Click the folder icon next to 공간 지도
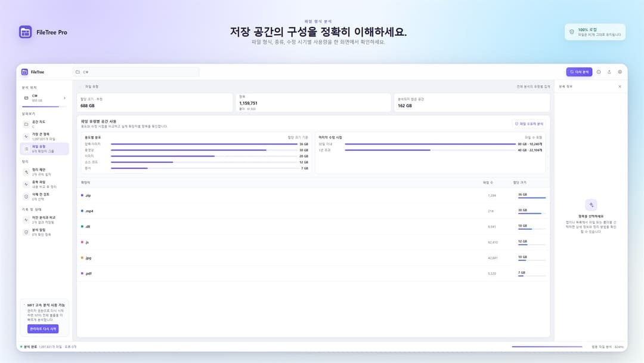Viewport: 644px width, 363px height. coord(26,124)
